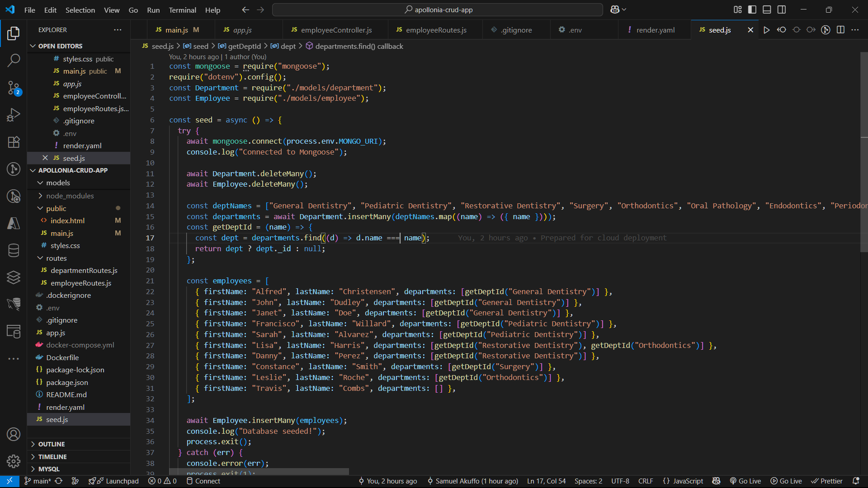This screenshot has height=488, width=868.
Task: Switch to the employeeController.js tab
Action: tap(336, 30)
